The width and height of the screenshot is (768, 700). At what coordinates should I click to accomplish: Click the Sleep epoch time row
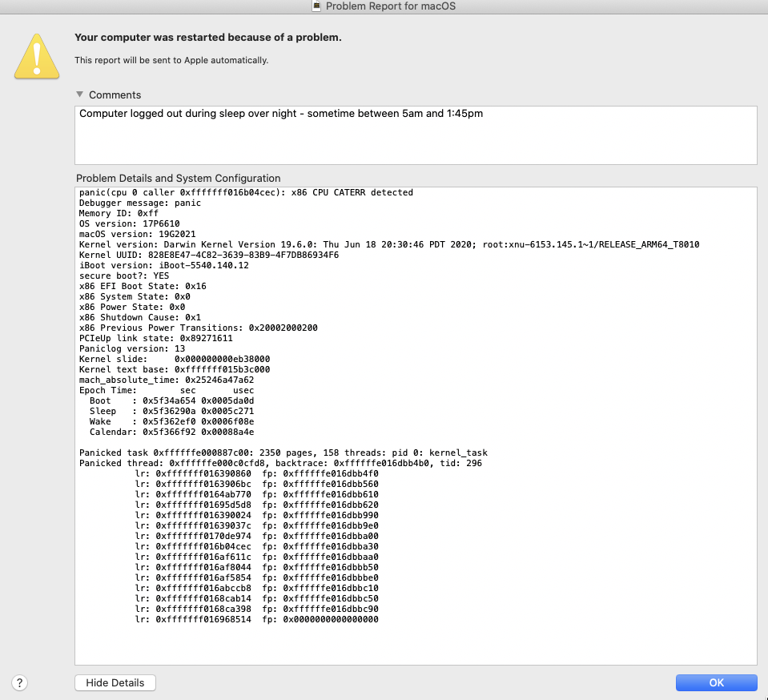point(171,411)
